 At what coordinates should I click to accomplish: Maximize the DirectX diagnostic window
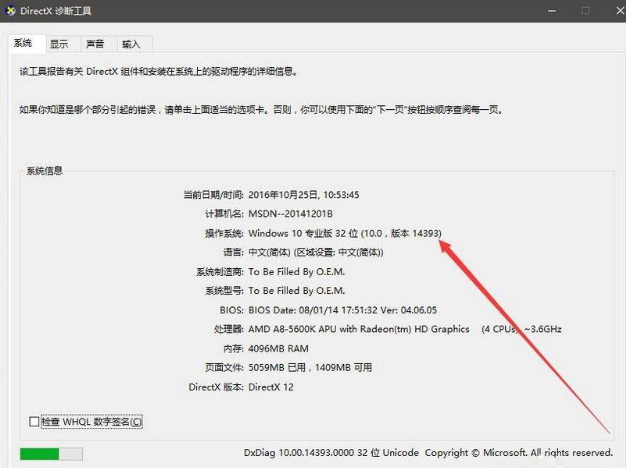[x=586, y=11]
